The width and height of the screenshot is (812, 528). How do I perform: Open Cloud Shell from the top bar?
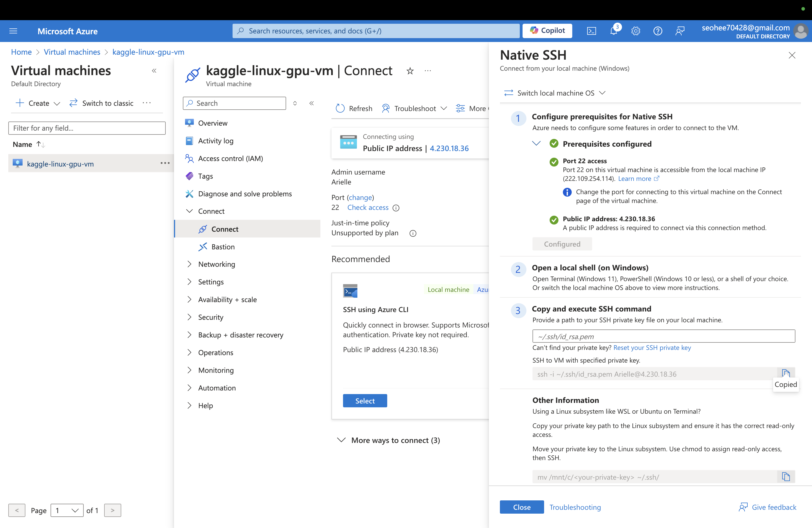pos(591,31)
